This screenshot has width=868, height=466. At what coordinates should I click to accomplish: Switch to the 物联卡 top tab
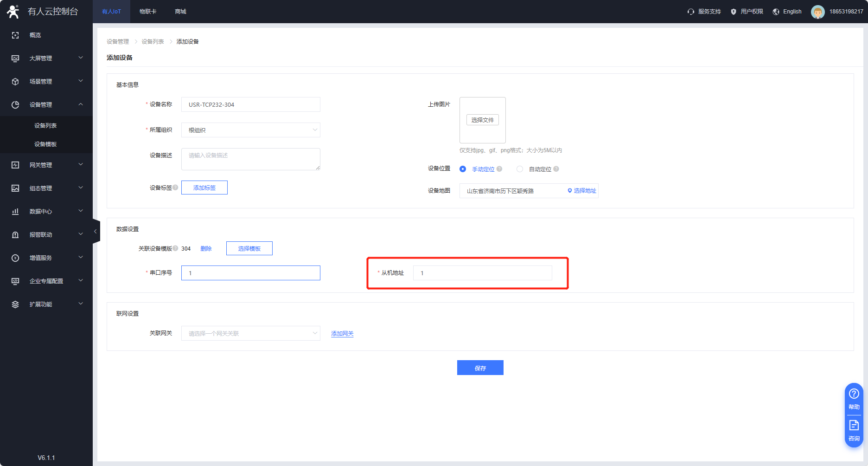tap(148, 12)
